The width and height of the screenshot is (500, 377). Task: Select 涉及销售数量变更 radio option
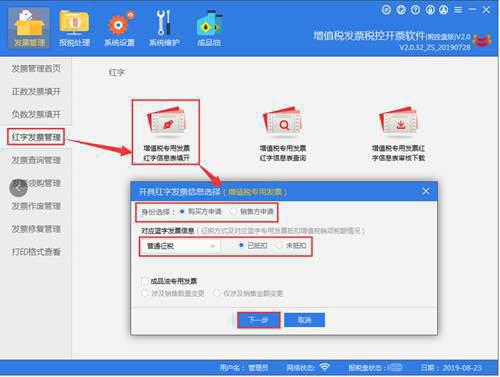[173, 293]
